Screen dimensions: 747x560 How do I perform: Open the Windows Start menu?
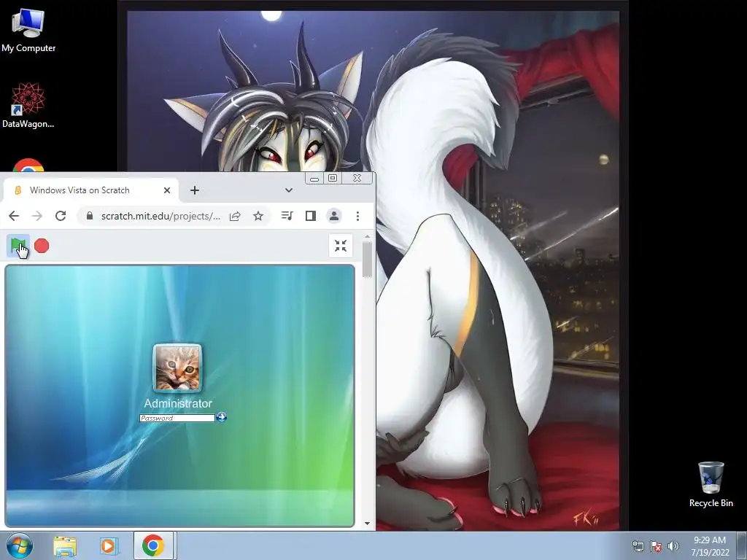pyautogui.click(x=20, y=545)
